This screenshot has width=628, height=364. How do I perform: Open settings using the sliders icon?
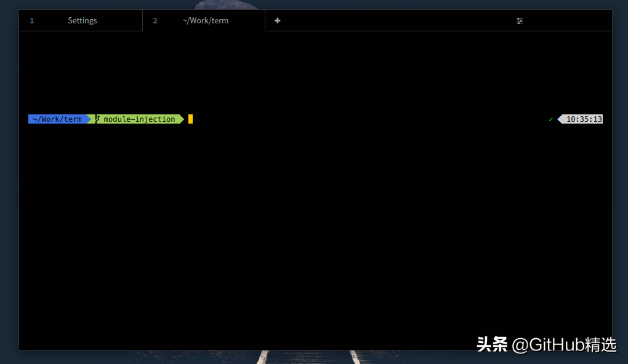(520, 21)
